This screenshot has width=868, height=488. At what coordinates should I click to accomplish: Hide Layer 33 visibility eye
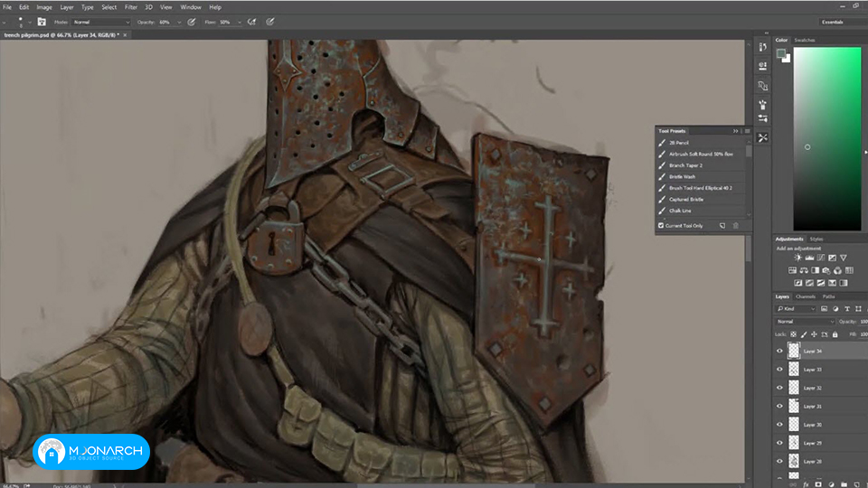(x=780, y=369)
